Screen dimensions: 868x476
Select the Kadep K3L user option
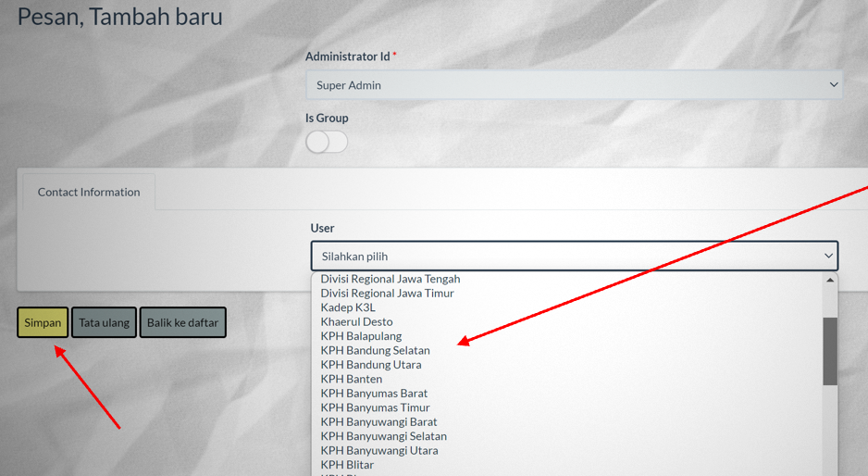coord(348,307)
